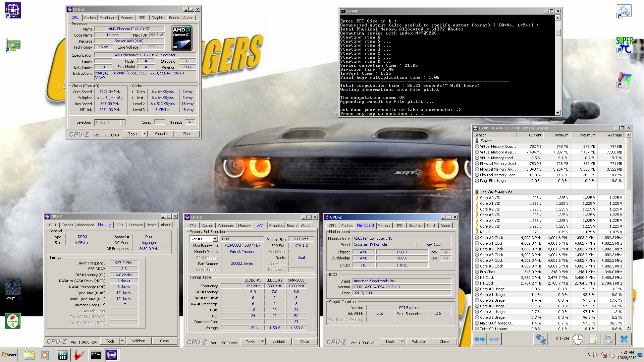Click the piFast scrollbar up arrow
Screen dimensions: 644x362
coord(558,18)
